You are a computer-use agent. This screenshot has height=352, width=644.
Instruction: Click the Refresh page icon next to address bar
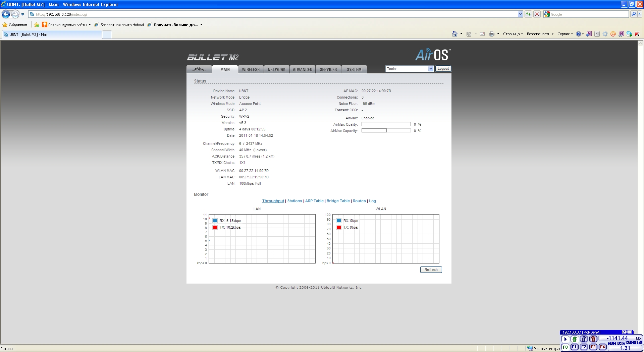pyautogui.click(x=528, y=14)
